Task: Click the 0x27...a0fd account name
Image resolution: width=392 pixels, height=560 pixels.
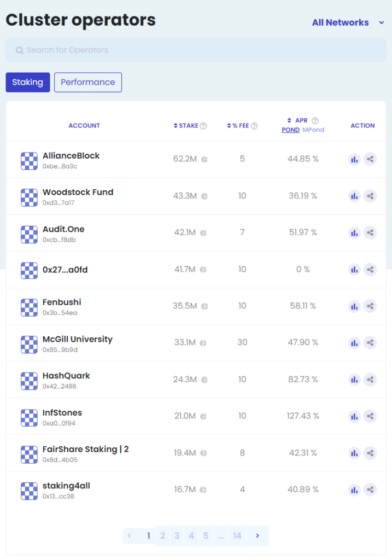Action: click(65, 270)
